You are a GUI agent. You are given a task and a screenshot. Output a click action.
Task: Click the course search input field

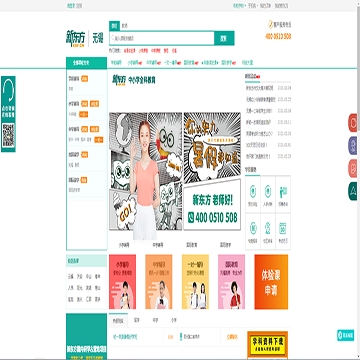pyautogui.click(x=162, y=38)
